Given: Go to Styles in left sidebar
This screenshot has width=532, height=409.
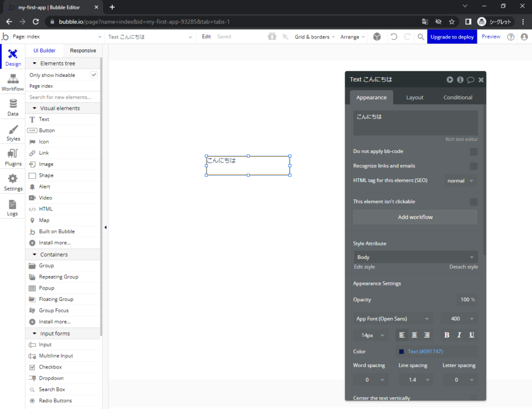Looking at the screenshot, I should tap(13, 133).
